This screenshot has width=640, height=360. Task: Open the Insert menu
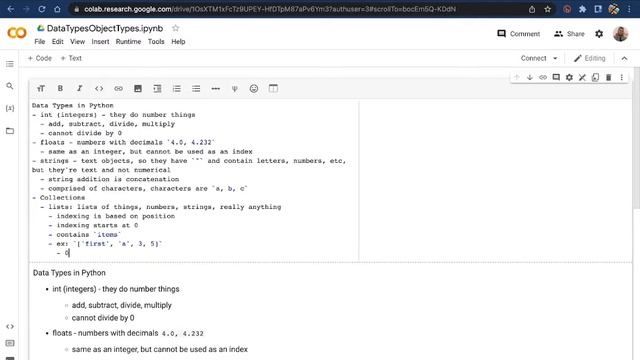(x=100, y=42)
